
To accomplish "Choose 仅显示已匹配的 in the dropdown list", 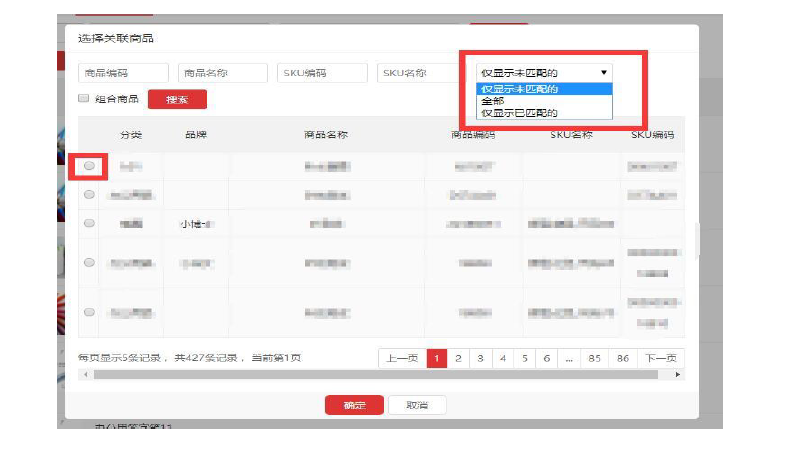I will tap(544, 113).
